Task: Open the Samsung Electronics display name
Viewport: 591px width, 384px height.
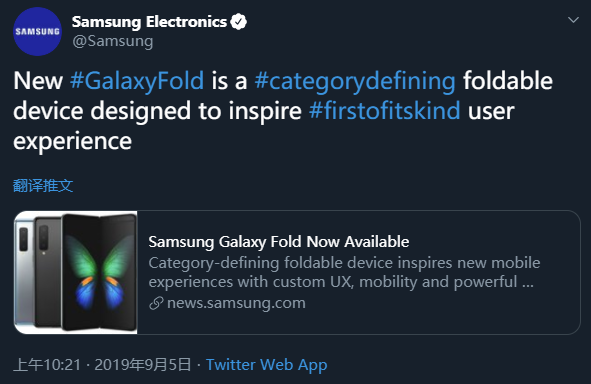Action: click(x=149, y=22)
